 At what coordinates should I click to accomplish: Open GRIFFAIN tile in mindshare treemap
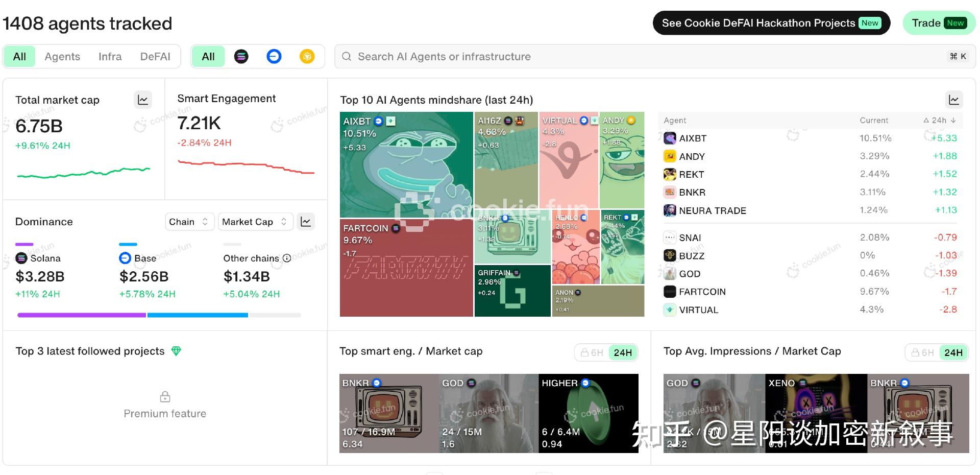pyautogui.click(x=512, y=291)
